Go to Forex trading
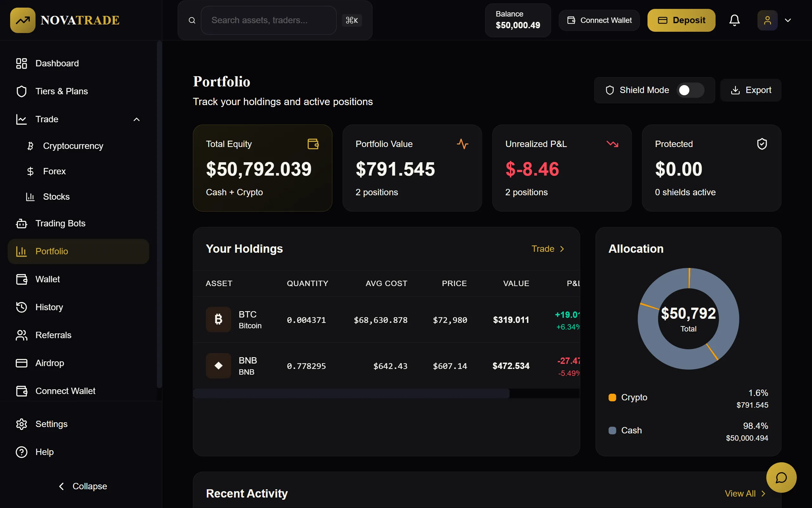Image resolution: width=812 pixels, height=508 pixels. (x=54, y=171)
